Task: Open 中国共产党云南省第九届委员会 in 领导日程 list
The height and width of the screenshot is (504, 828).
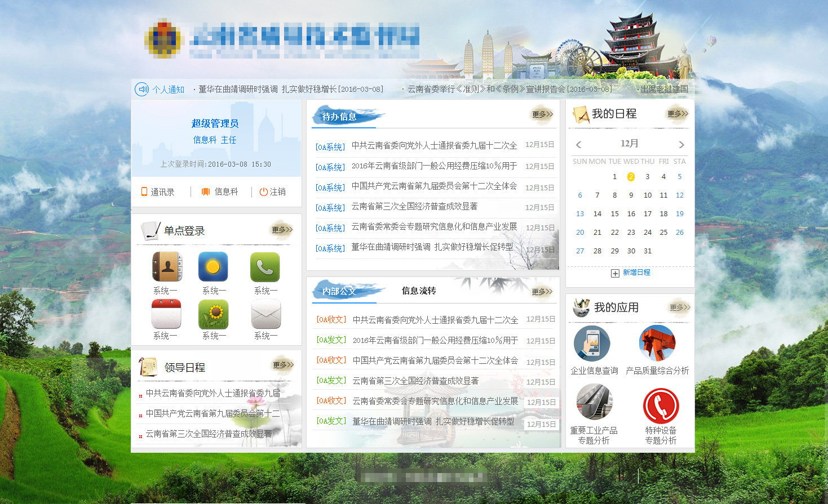Action: 213,413
